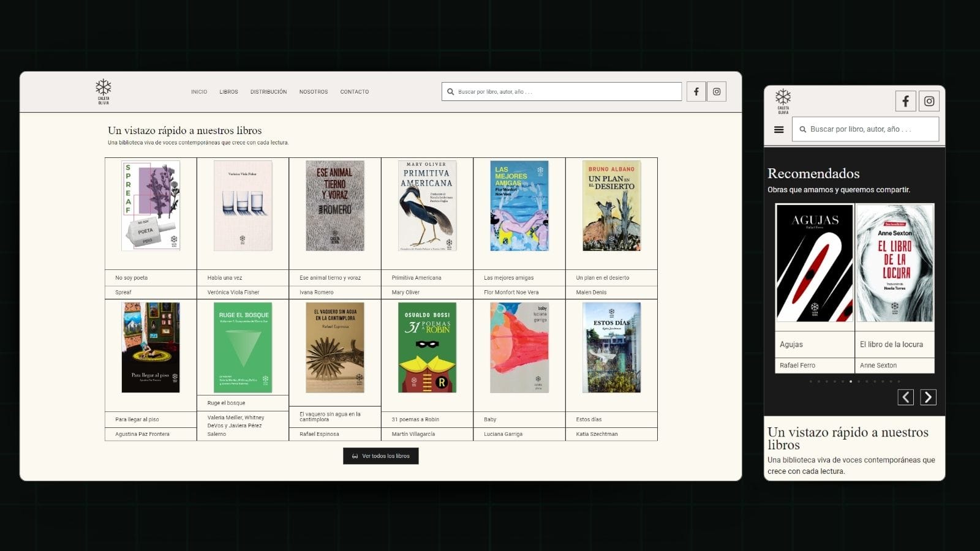Viewport: 980px width, 551px height.
Task: Open Facebook icon in desktop header
Action: click(696, 92)
